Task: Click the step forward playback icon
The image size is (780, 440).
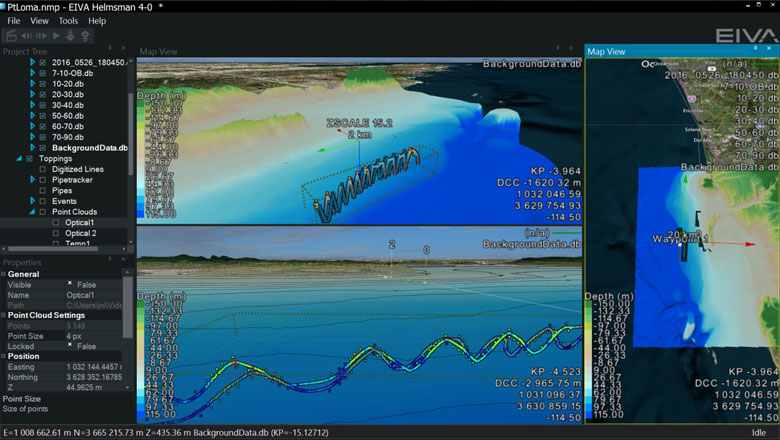Action: (x=41, y=36)
